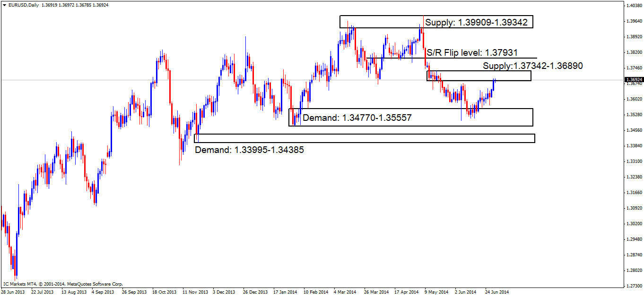The image size is (644, 296).
Task: Click price axis value 1.38920
Action: click(634, 36)
